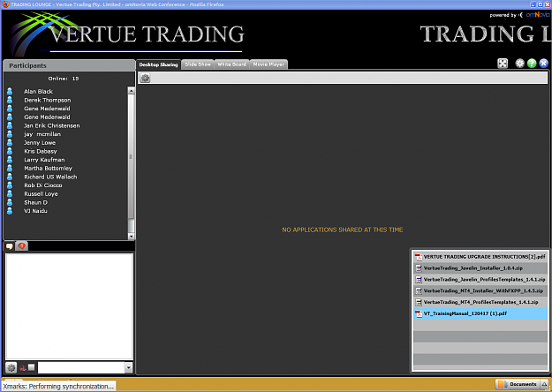Select participant name VJ Naidu

pyautogui.click(x=35, y=211)
